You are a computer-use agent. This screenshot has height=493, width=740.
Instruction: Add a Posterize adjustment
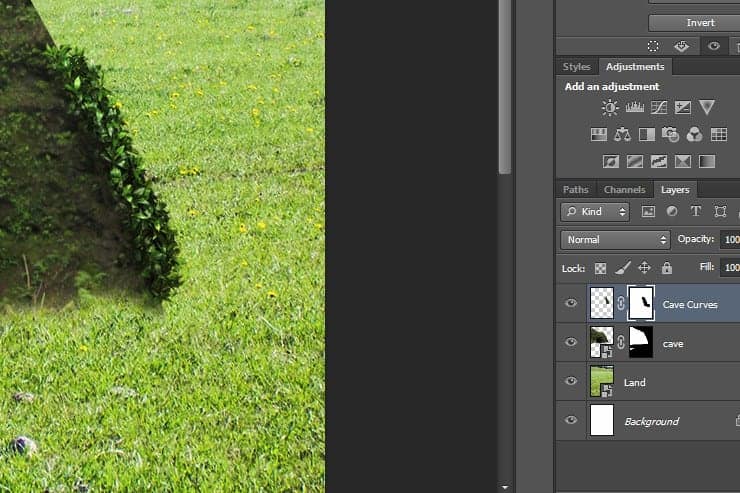[x=635, y=162]
